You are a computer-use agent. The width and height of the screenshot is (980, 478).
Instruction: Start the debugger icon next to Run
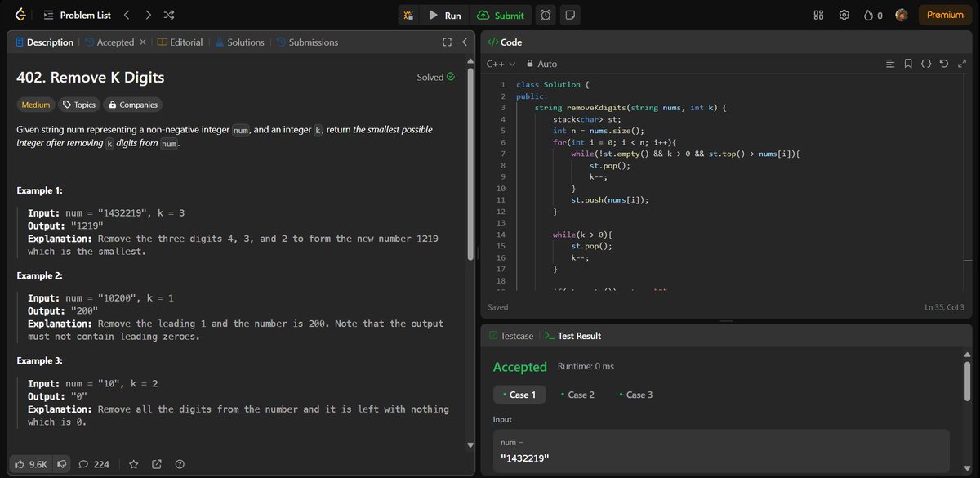coord(408,15)
